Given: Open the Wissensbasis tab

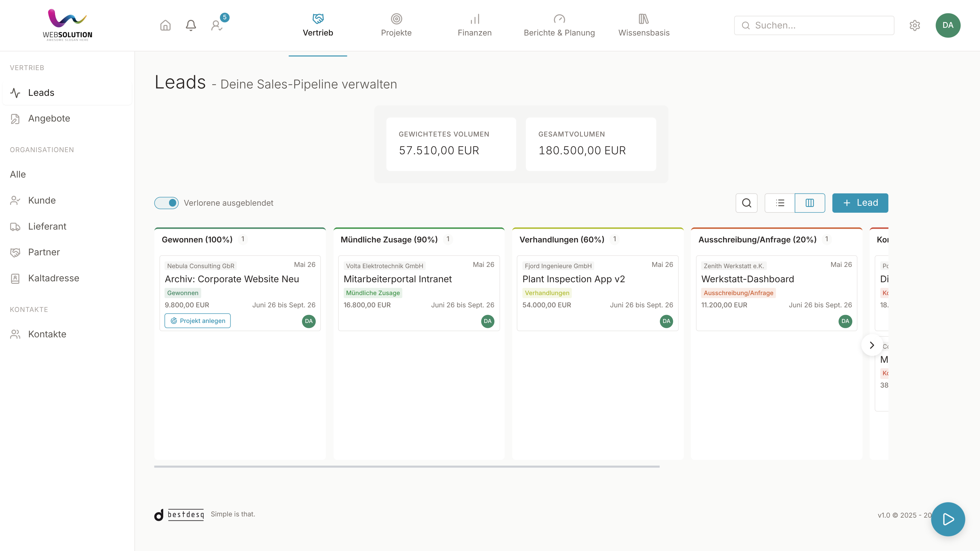Looking at the screenshot, I should tap(644, 25).
